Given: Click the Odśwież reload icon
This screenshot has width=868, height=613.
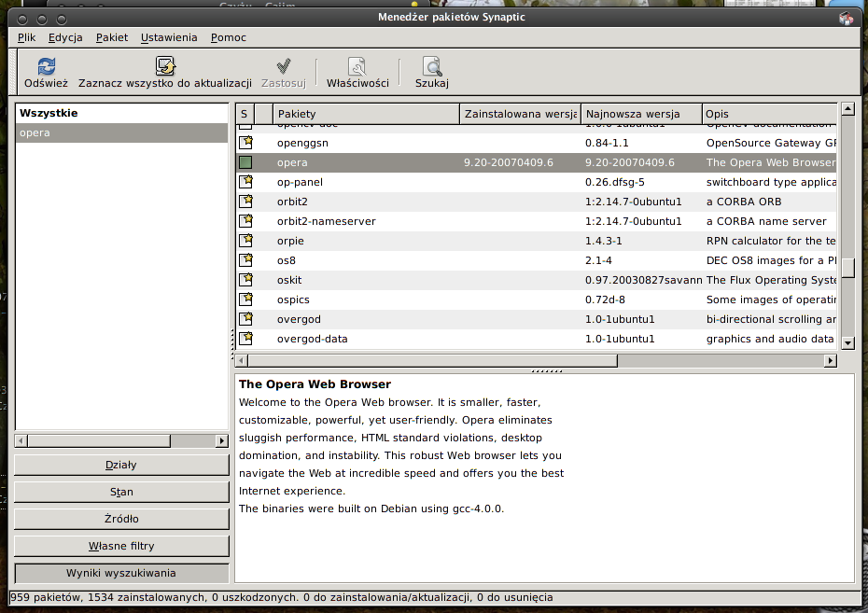Looking at the screenshot, I should (x=47, y=66).
